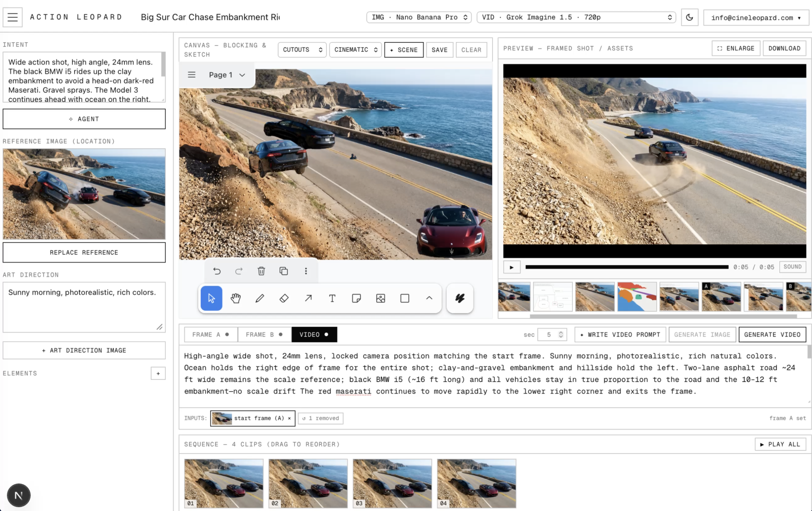Image resolution: width=812 pixels, height=511 pixels.
Task: Choose the Rectangle shape tool
Action: click(405, 298)
